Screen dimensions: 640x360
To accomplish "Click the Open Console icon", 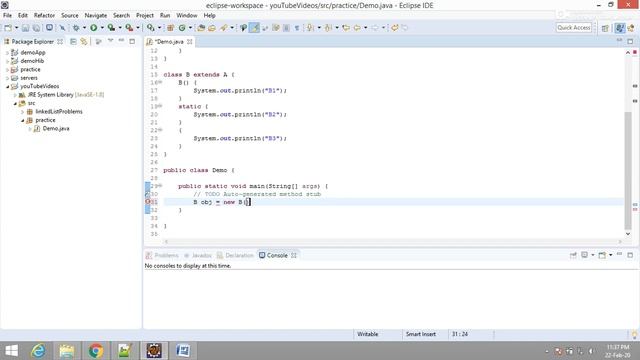I will pos(602,255).
